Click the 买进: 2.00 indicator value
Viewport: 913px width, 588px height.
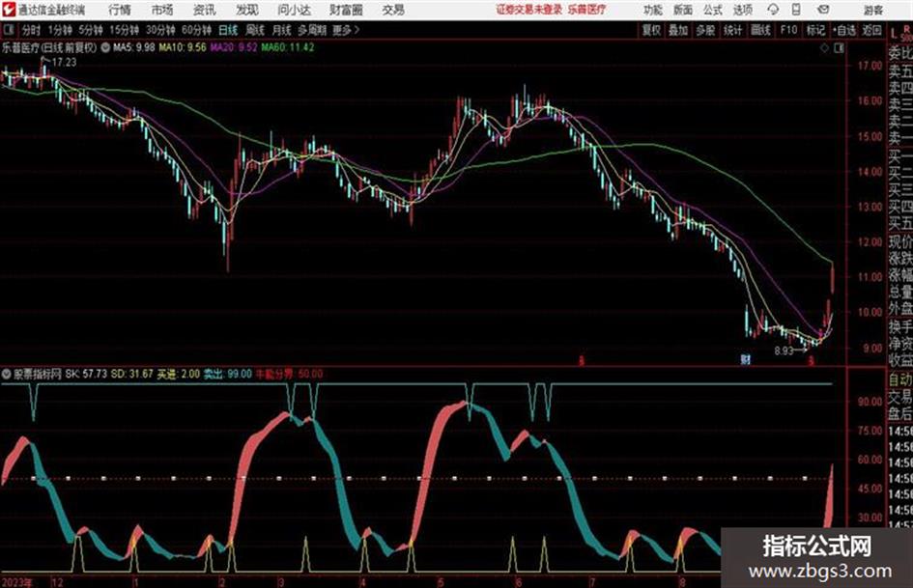click(x=179, y=374)
